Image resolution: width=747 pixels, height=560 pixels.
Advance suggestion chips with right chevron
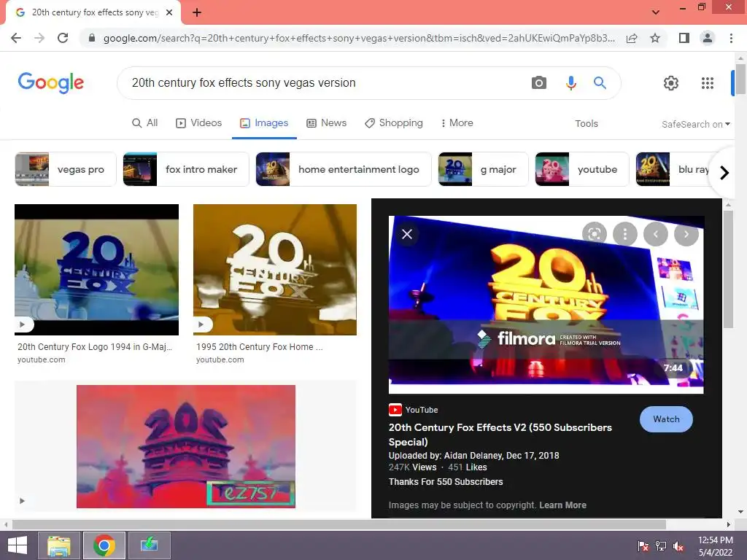pyautogui.click(x=724, y=172)
